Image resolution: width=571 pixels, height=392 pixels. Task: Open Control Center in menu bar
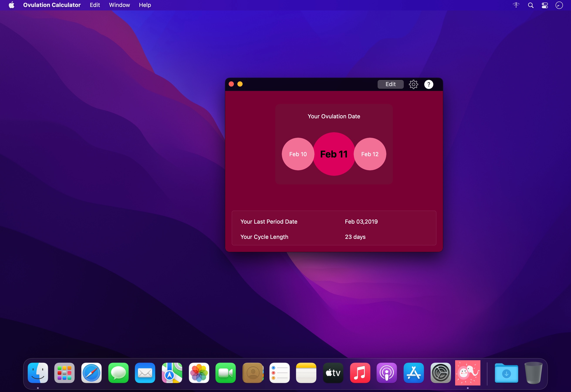(x=545, y=5)
